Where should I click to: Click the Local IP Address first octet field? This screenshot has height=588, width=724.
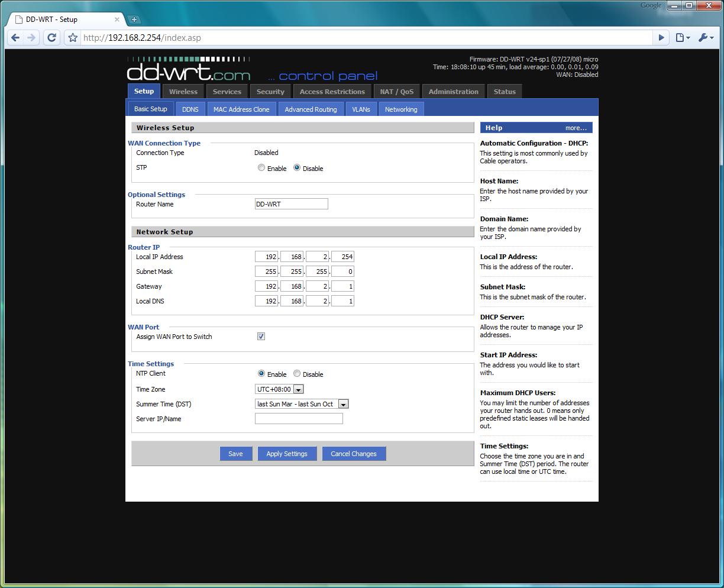coord(266,257)
